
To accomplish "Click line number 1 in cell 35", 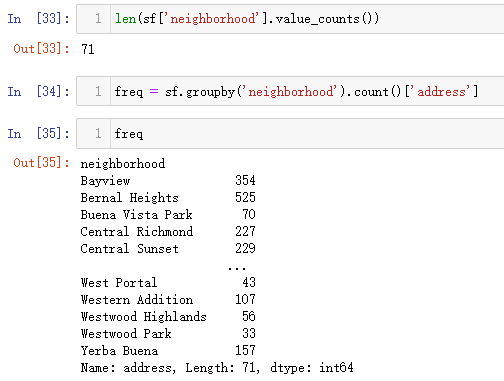I will coord(98,134).
